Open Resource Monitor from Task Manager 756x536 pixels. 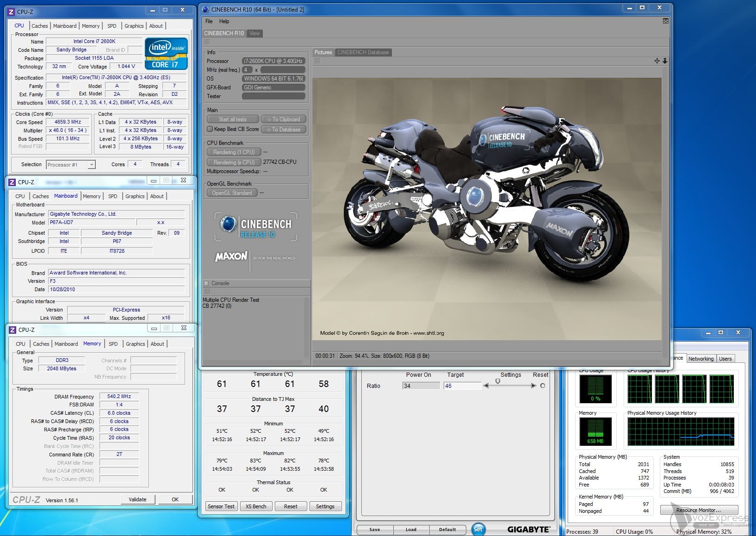699,510
